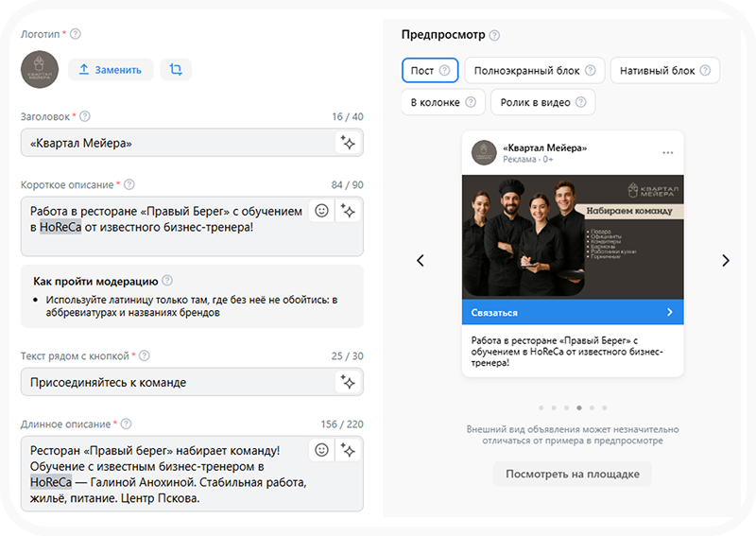The height and width of the screenshot is (536, 756).
Task: Click the preview description text below Связаться
Action: click(x=567, y=352)
